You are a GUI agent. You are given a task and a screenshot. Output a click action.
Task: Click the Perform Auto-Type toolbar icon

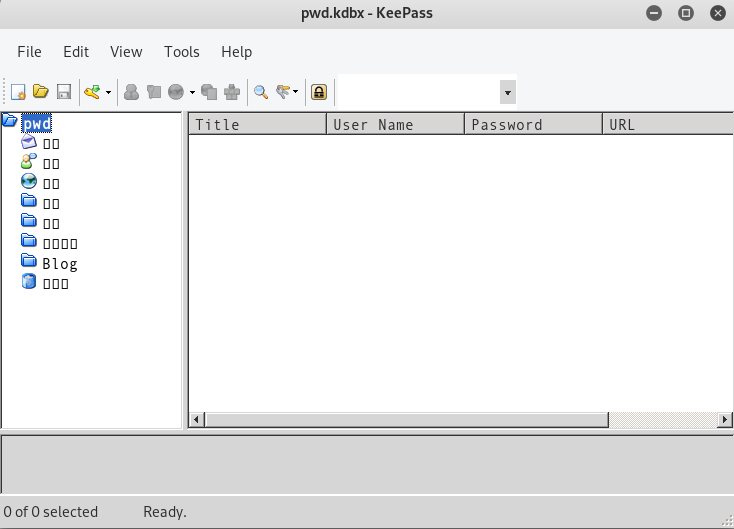[232, 92]
